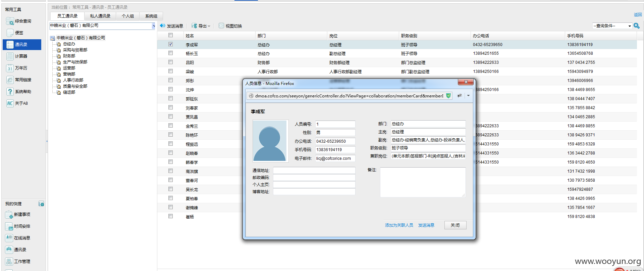This screenshot has height=271, width=644.
Task: Open the 综合查询 sidebar icon
Action: tap(10, 21)
